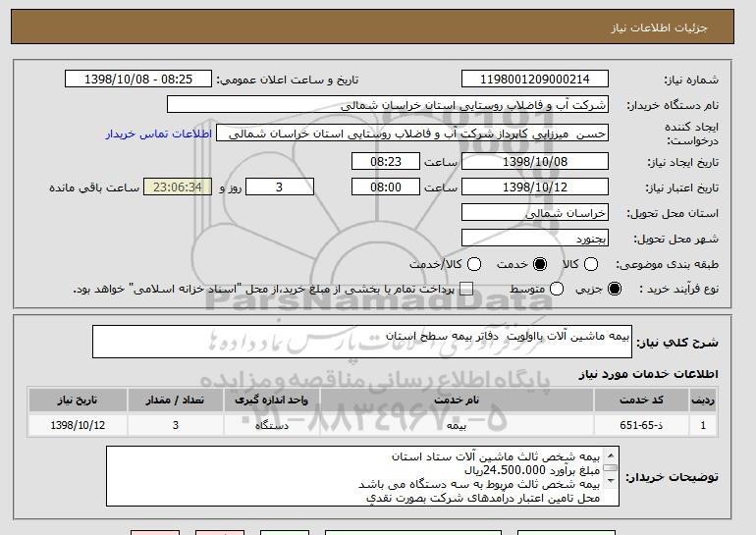Click the ایجاد کننده درخواست field
This screenshot has height=535, width=756.
tap(412, 134)
